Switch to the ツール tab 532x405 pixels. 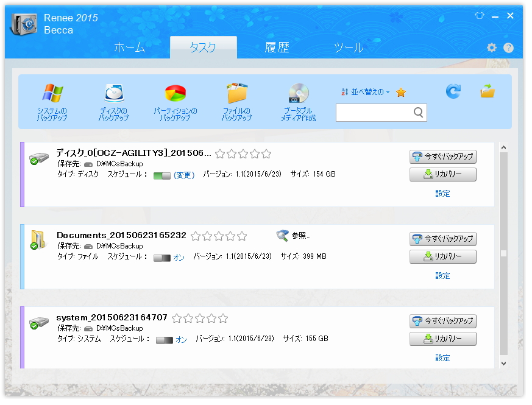349,48
